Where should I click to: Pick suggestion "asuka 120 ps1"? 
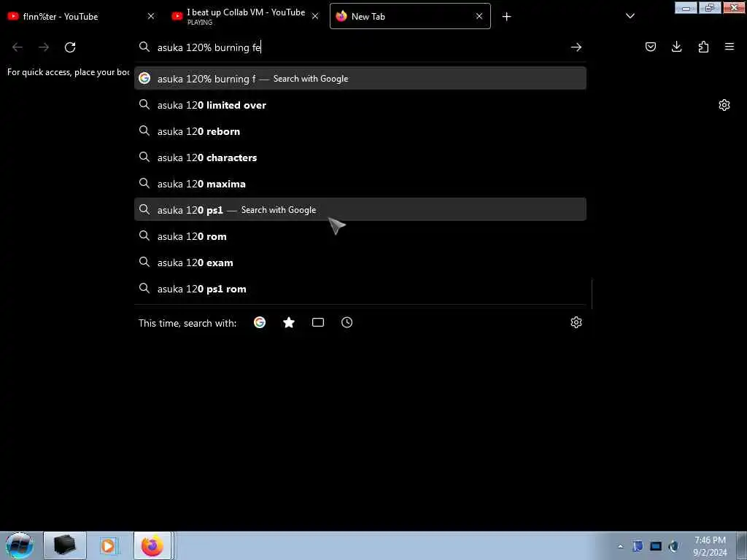(x=360, y=209)
